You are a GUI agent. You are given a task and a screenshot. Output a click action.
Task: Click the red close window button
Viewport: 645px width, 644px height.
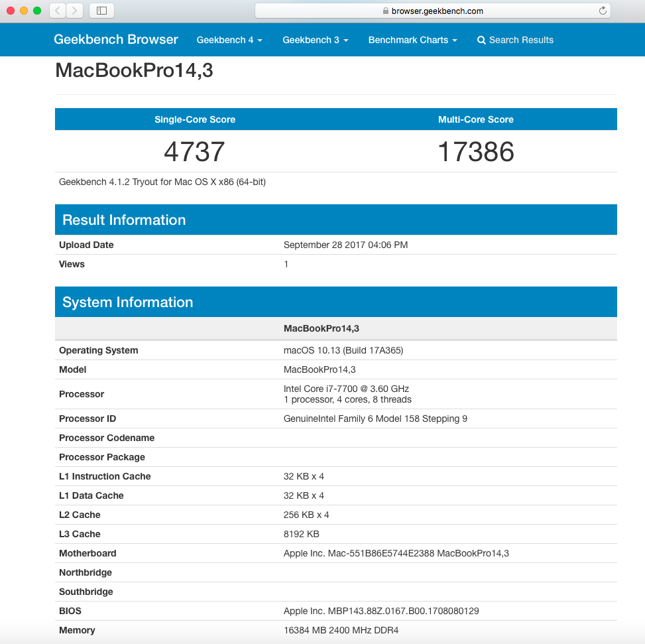tap(11, 11)
